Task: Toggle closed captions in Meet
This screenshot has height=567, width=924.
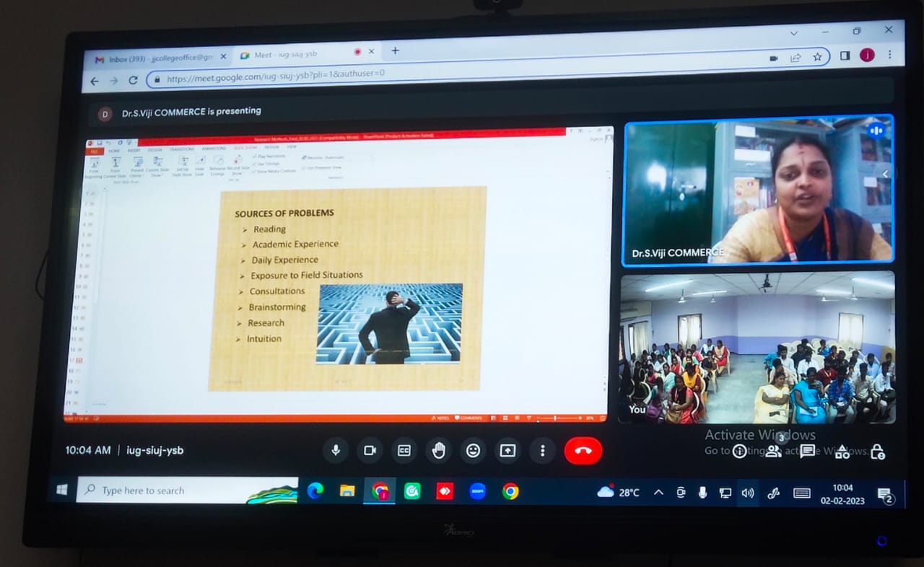Action: click(x=404, y=450)
